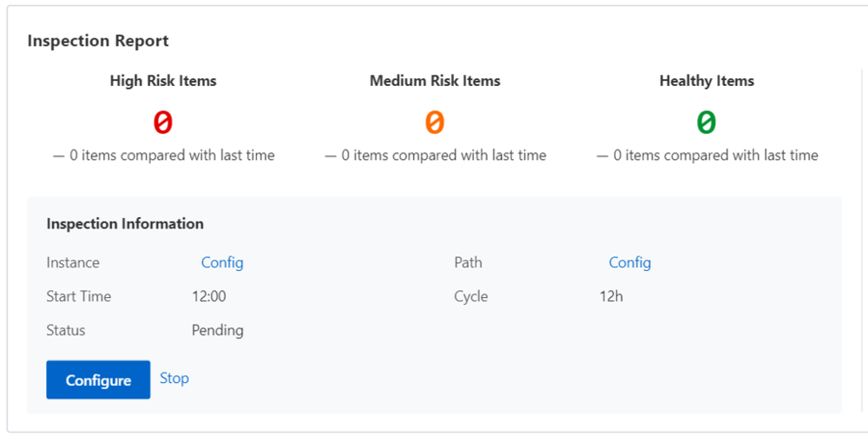Open the Instance Config link
This screenshot has height=436, width=868.
pos(222,262)
